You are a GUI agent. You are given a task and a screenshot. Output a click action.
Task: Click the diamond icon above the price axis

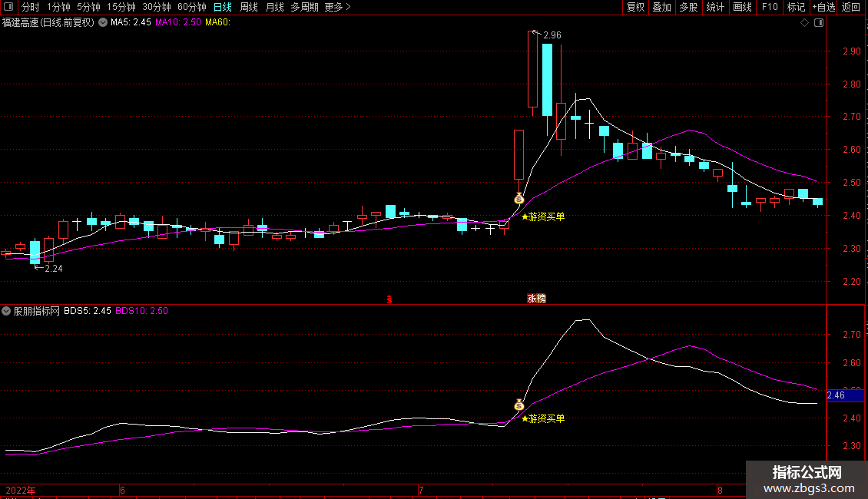coord(805,23)
